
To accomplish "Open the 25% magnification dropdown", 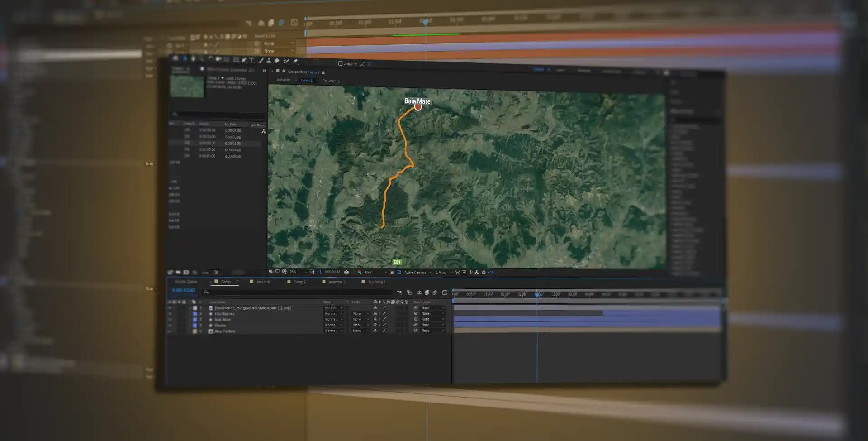I will click(x=298, y=272).
